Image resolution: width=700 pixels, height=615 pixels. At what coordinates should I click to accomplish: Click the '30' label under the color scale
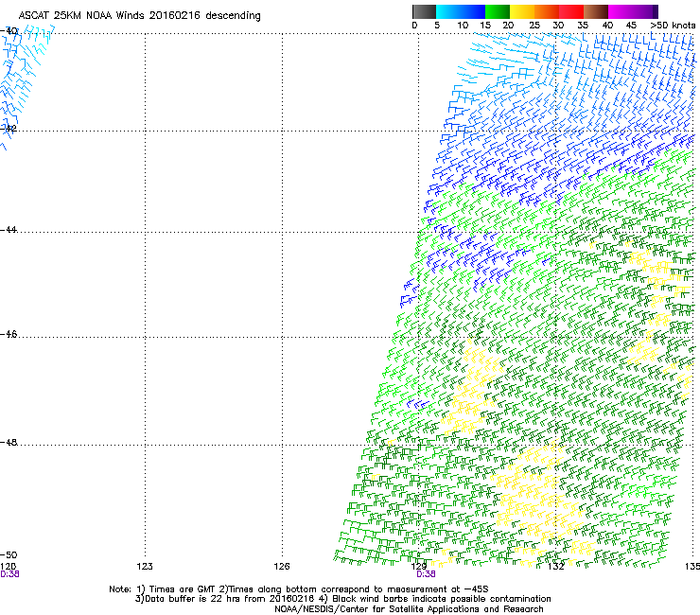pos(558,26)
